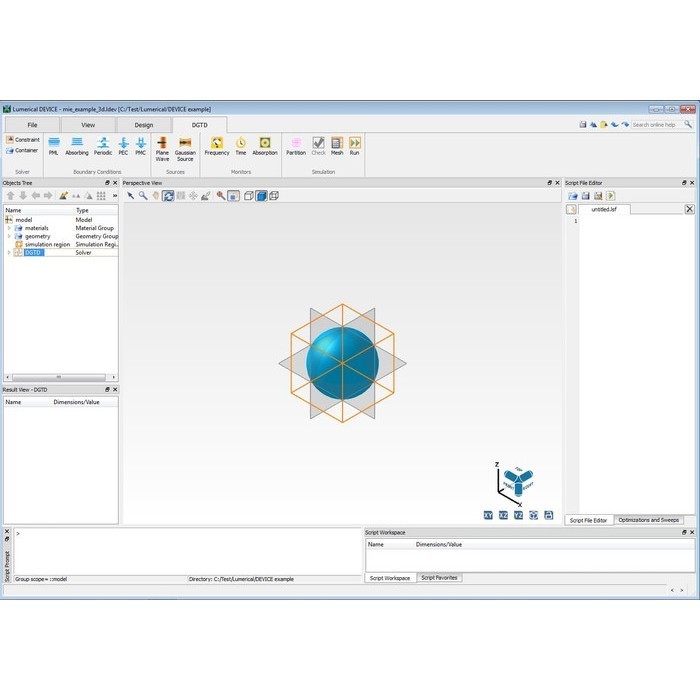Close the untitled.lsf script file
The width and height of the screenshot is (700, 700).
pyautogui.click(x=689, y=209)
